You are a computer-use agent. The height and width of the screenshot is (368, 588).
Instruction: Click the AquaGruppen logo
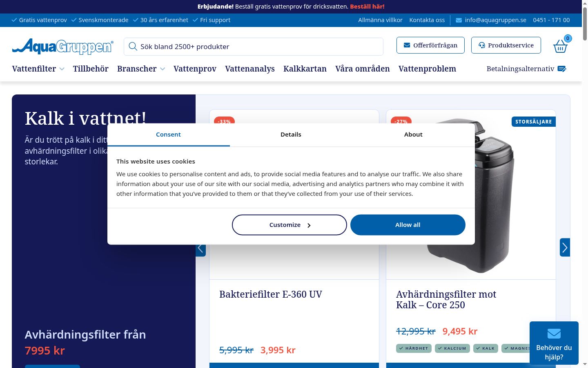click(x=63, y=47)
